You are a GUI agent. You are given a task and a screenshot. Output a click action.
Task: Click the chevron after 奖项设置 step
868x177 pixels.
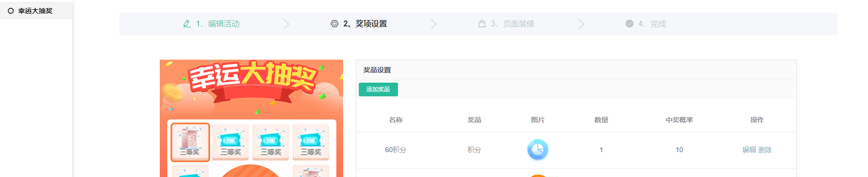[x=433, y=24]
